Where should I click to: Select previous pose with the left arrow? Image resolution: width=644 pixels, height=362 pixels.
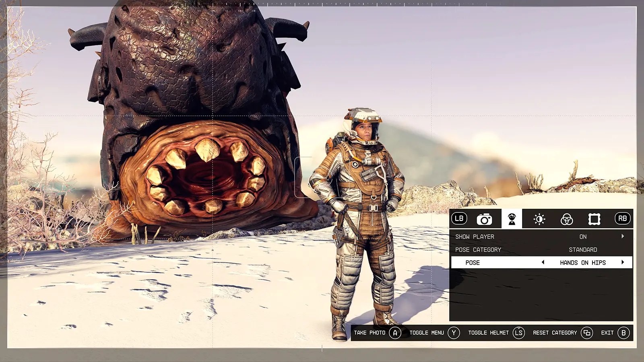543,262
